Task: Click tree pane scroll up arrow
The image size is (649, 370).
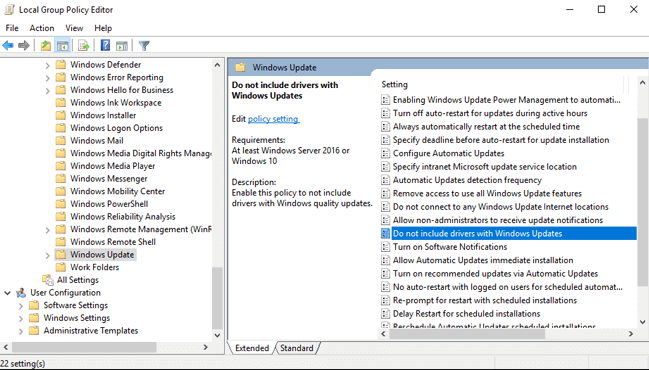Action: (x=217, y=65)
